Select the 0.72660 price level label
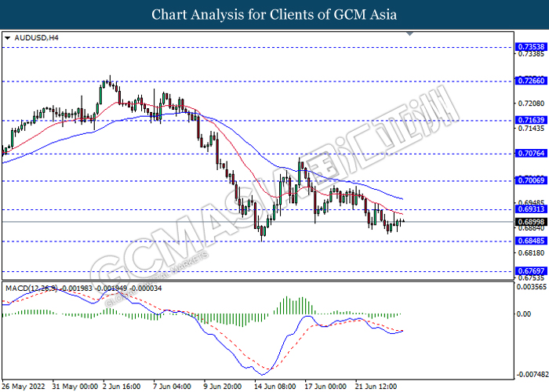The image size is (549, 392). click(531, 81)
